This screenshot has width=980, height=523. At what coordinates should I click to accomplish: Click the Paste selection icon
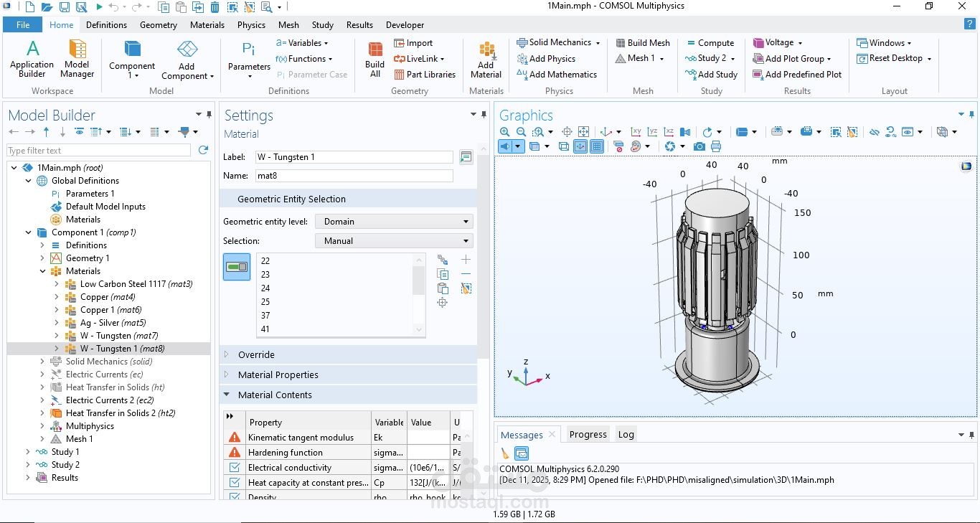point(443,288)
